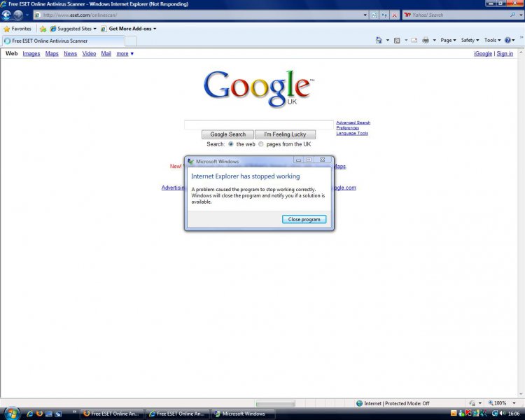The width and height of the screenshot is (525, 420).
Task: Click the Read Mail icon
Action: click(x=414, y=40)
